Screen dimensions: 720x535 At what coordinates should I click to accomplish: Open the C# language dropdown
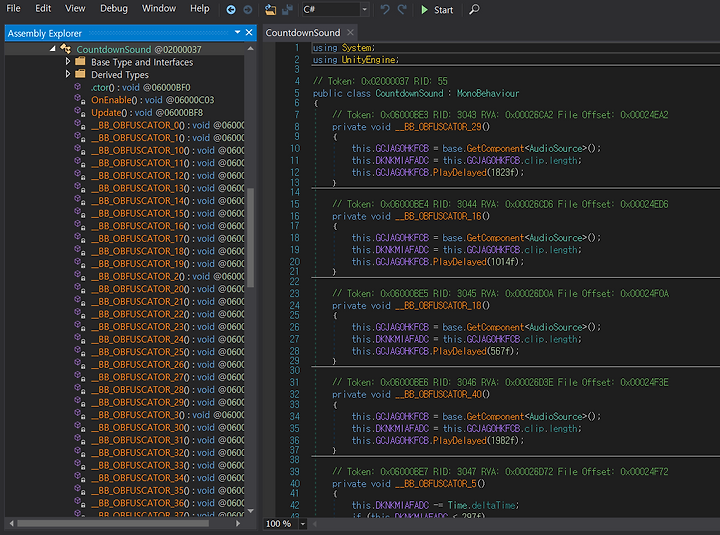365,10
